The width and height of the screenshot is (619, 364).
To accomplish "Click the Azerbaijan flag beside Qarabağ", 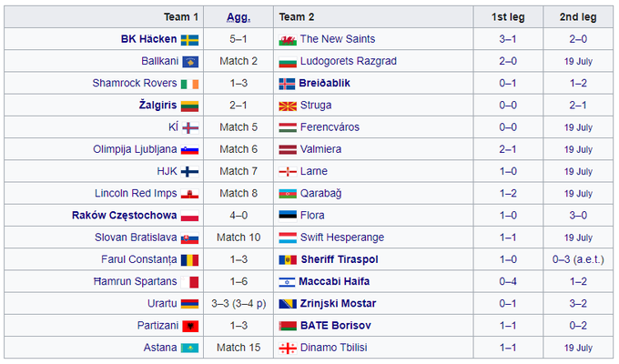I will pyautogui.click(x=288, y=194).
